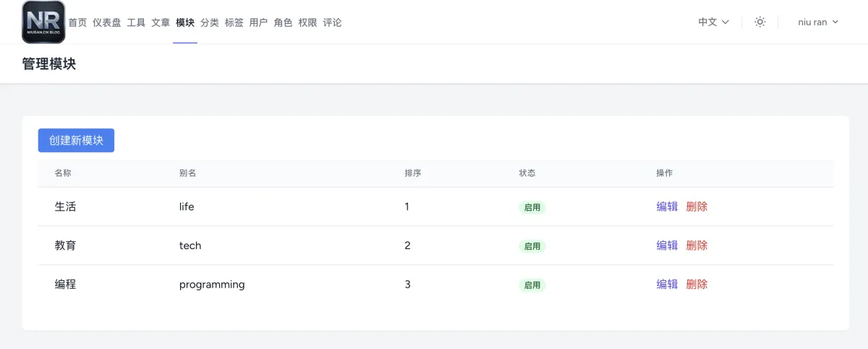Open the 标签 tags page
This screenshot has height=349, width=868.
point(234,22)
